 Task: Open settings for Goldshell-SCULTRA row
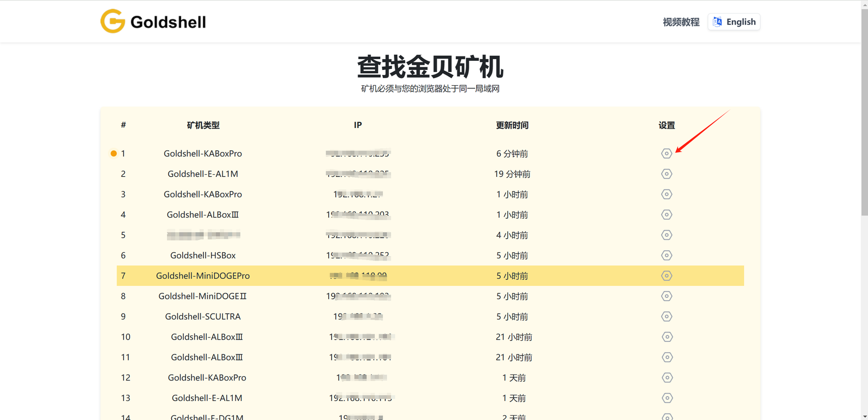[667, 316]
